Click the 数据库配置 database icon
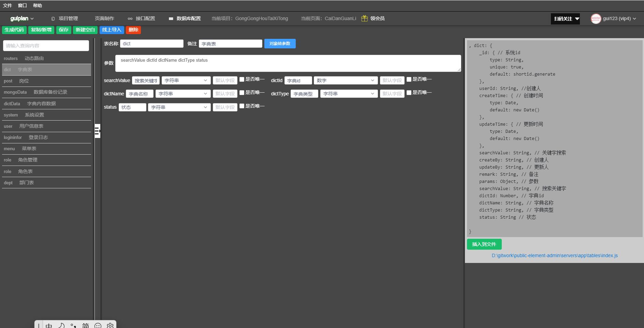 click(171, 19)
